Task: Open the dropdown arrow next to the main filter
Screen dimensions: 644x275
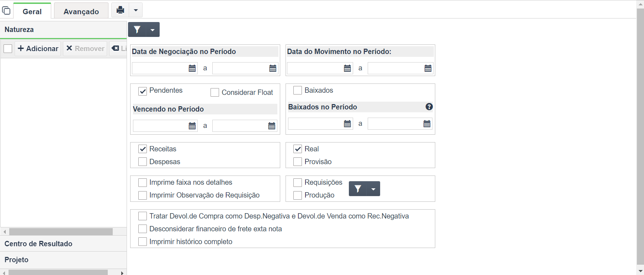Action: [153, 29]
